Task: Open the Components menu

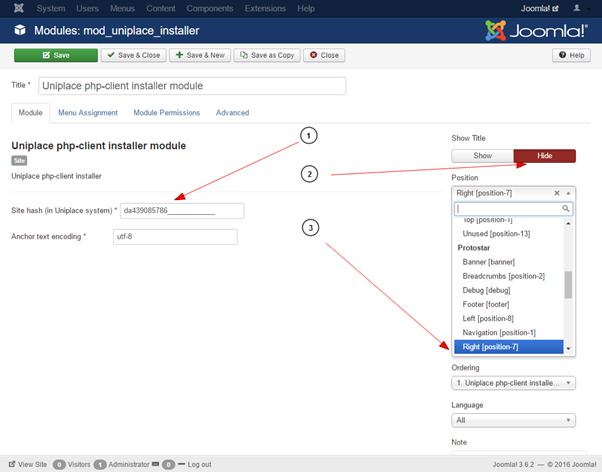Action: point(210,8)
